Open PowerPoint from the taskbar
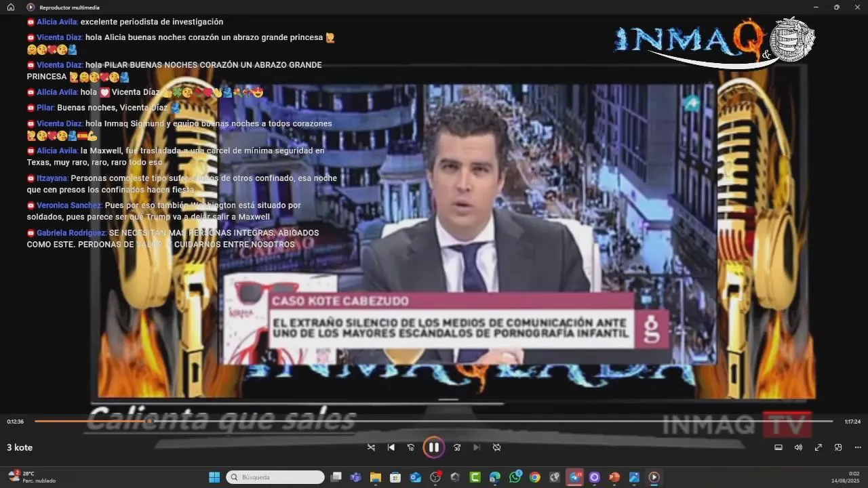This screenshot has height=488, width=868. pos(614,477)
